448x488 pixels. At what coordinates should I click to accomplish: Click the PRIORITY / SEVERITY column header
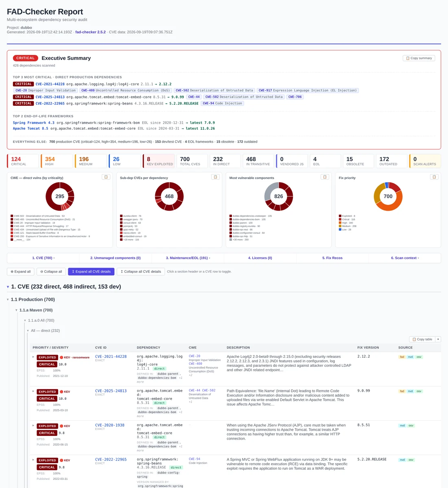tap(50, 348)
